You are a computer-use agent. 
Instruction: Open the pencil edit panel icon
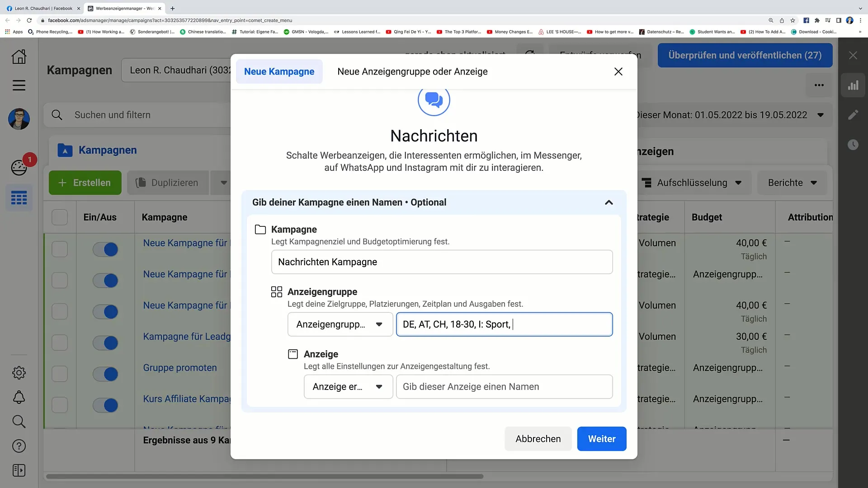[853, 115]
